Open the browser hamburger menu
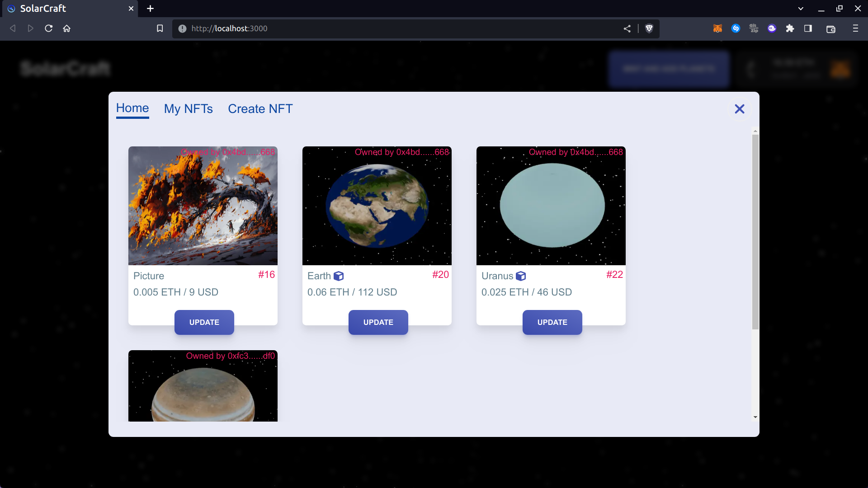The width and height of the screenshot is (868, 488). [x=855, y=28]
